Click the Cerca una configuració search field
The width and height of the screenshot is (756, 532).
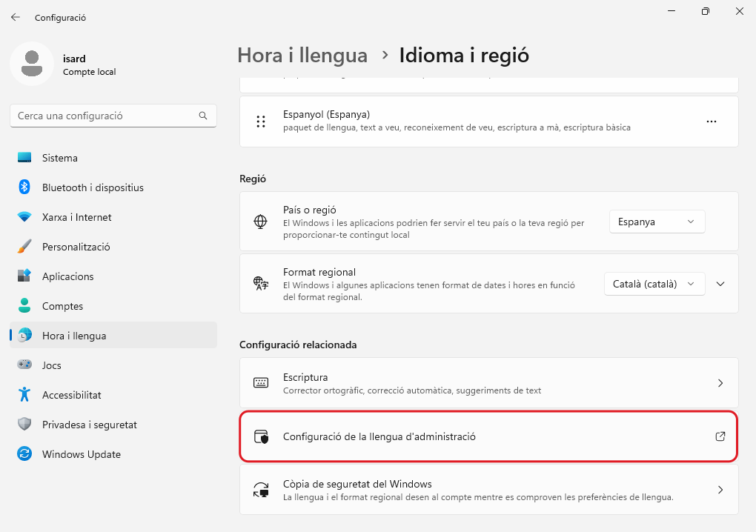(104, 116)
